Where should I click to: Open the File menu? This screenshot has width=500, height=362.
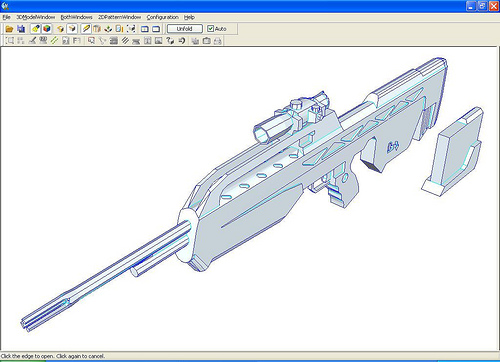[x=6, y=17]
